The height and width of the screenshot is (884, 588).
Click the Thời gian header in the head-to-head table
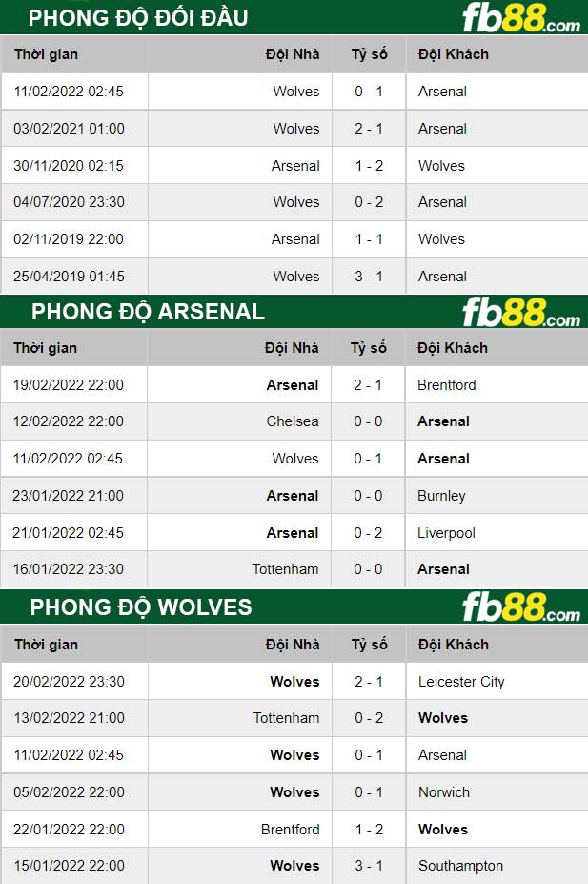pyautogui.click(x=46, y=54)
